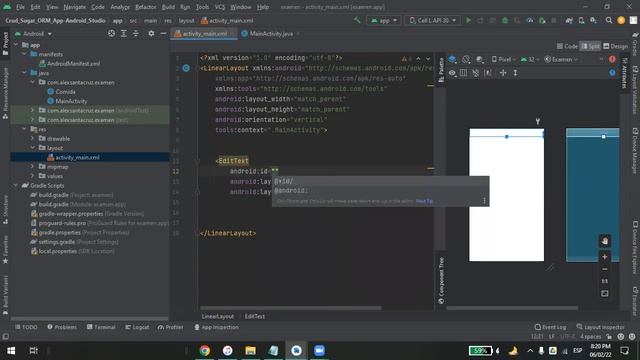Viewport: 640px width, 360px height.
Task: Collapse the res folder
Action: point(24,129)
